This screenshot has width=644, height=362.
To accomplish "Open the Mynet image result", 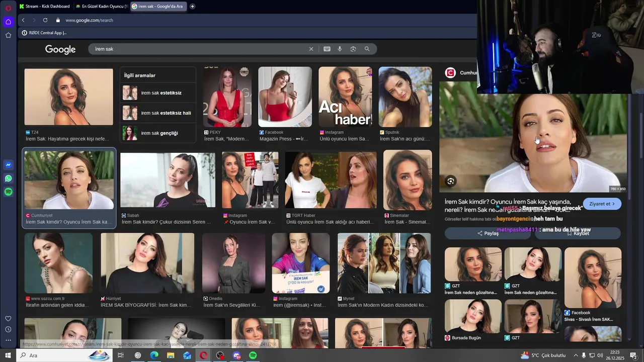I will (x=384, y=263).
